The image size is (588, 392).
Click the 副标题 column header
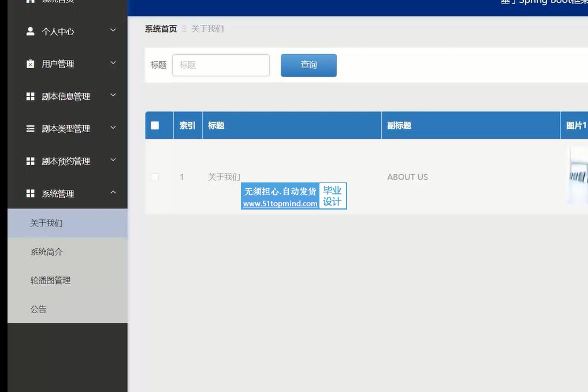471,125
